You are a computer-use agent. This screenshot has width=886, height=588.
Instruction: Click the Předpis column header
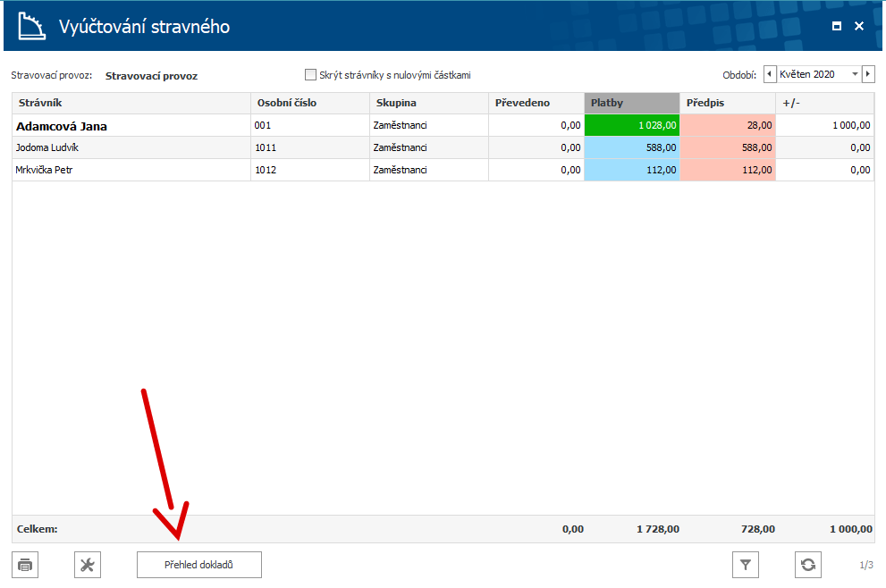pyautogui.click(x=728, y=103)
